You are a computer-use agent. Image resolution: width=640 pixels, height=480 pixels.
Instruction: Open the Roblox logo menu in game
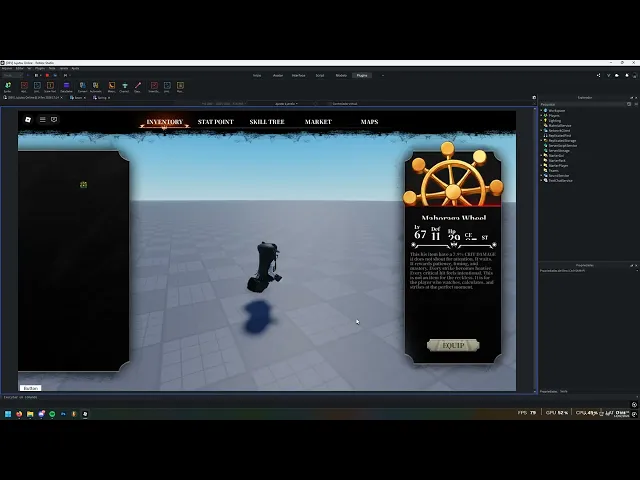tap(28, 119)
